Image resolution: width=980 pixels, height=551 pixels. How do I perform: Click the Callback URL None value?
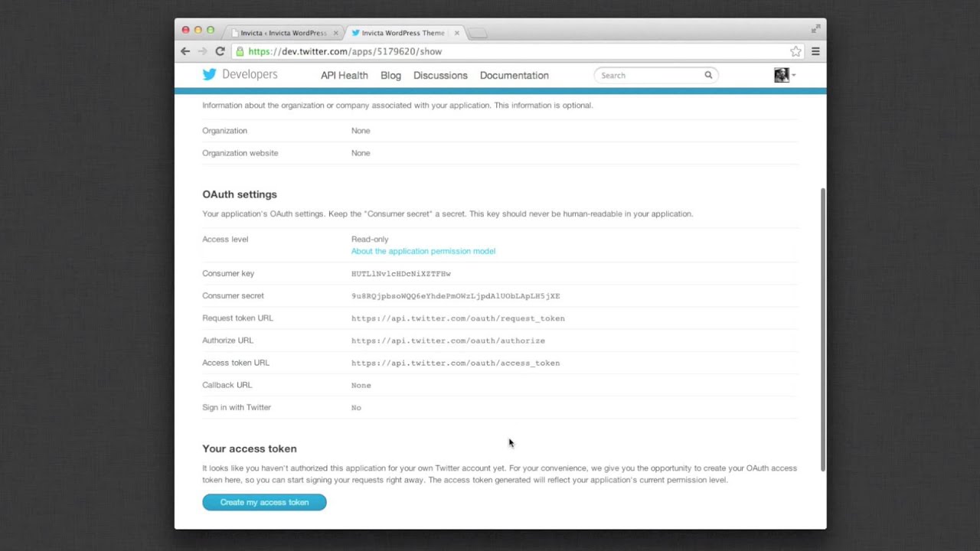coord(361,385)
